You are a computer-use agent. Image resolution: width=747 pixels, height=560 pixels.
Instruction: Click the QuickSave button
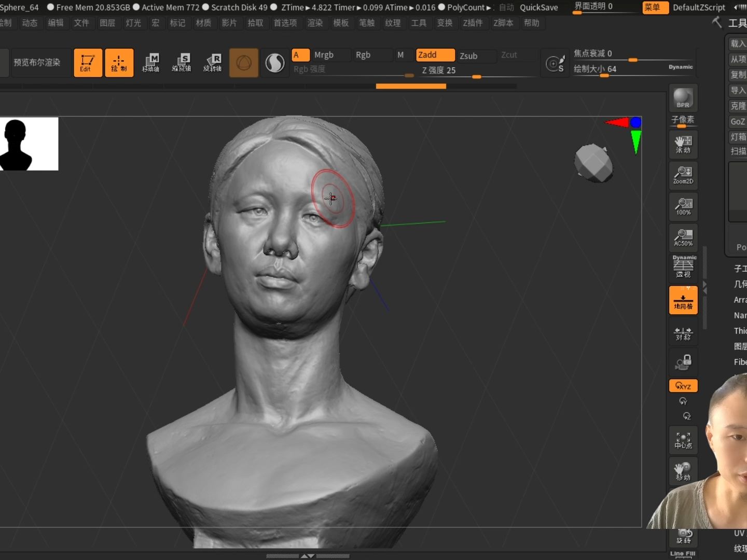(539, 7)
